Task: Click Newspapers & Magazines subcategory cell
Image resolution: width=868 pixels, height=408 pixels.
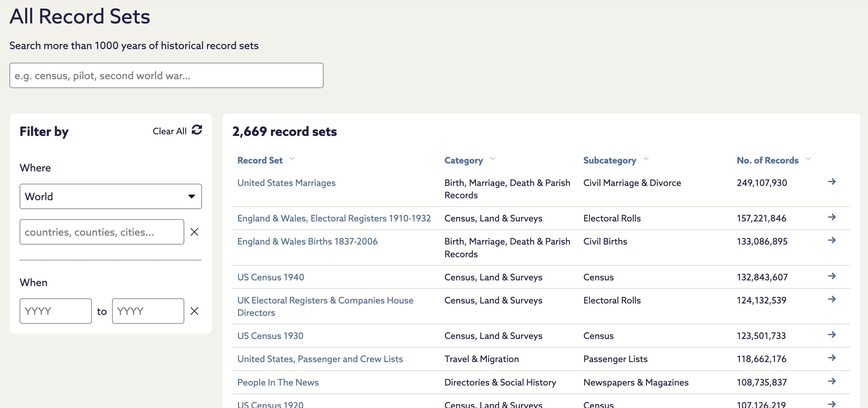Action: (x=636, y=382)
